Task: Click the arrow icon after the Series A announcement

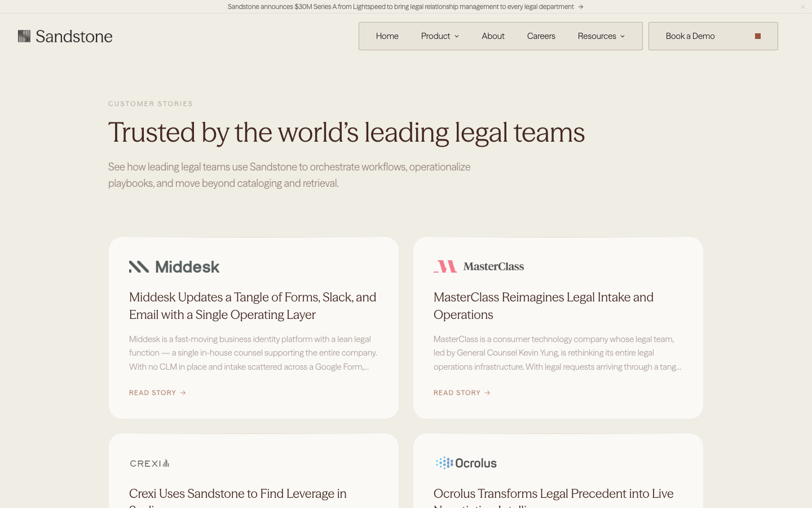Action: coord(581,7)
